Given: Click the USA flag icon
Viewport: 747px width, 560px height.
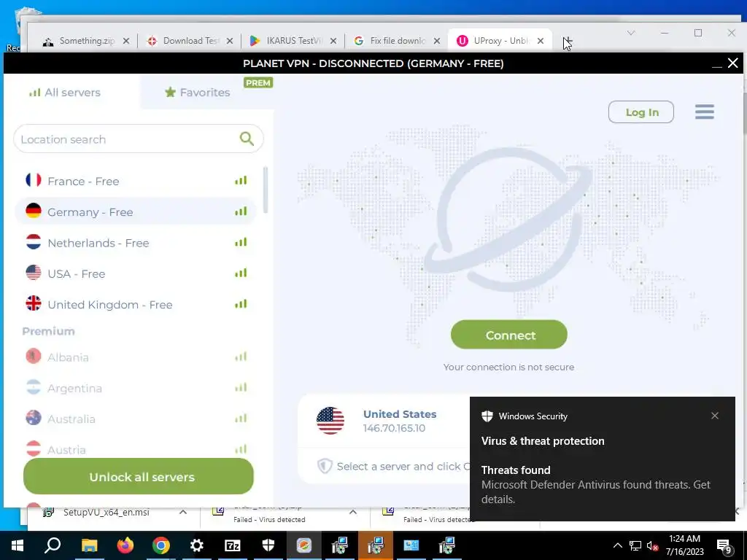Looking at the screenshot, I should pyautogui.click(x=34, y=273).
